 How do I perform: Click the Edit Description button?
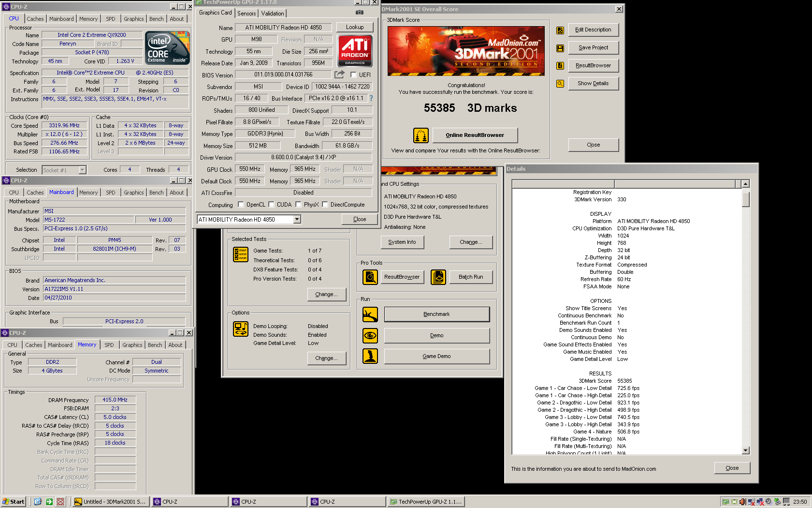coord(593,30)
